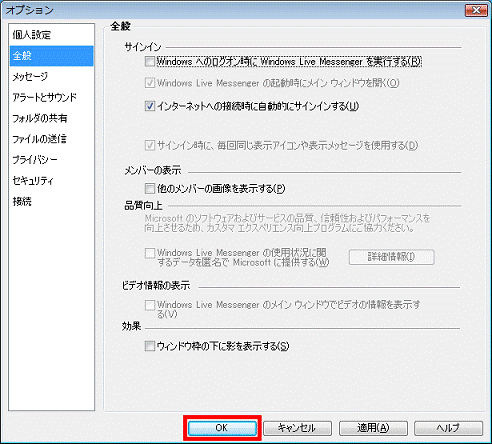Toggle open main window at startup checkbox
The height and width of the screenshot is (444, 492).
pyautogui.click(x=150, y=83)
